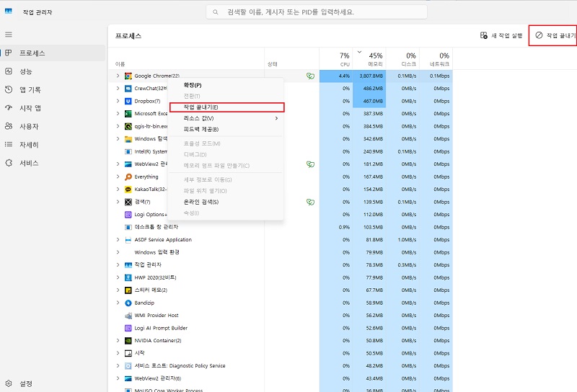Click the 1.0MB/s disk cell

[402, 240]
